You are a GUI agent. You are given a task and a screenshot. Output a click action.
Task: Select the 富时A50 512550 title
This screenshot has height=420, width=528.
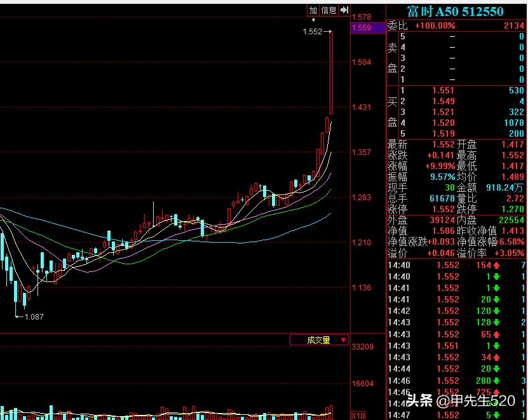(x=456, y=11)
